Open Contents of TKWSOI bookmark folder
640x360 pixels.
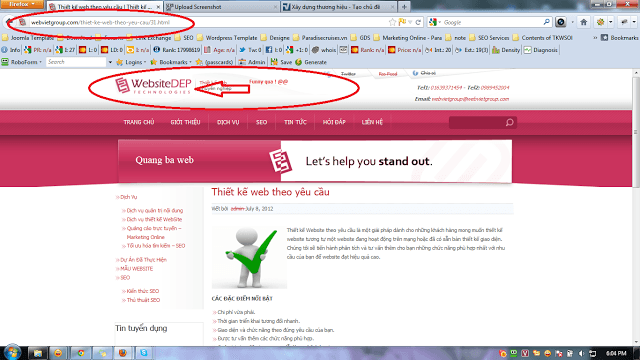(542, 38)
